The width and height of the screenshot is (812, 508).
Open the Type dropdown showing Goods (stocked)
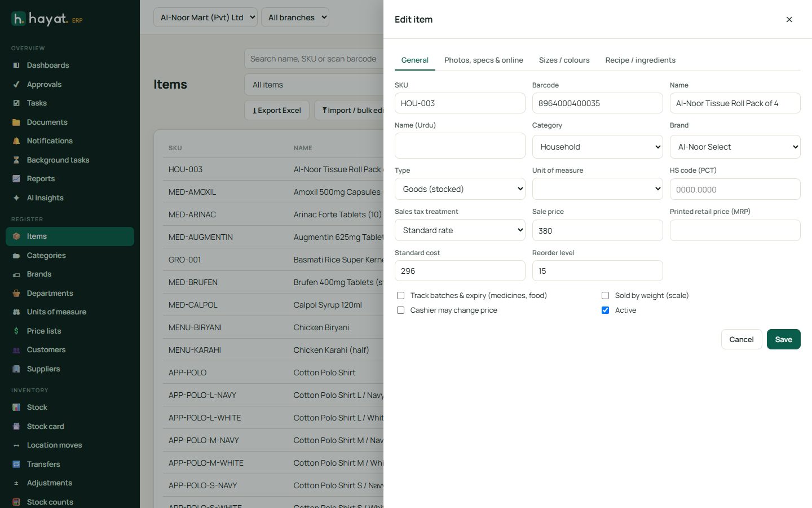click(460, 189)
